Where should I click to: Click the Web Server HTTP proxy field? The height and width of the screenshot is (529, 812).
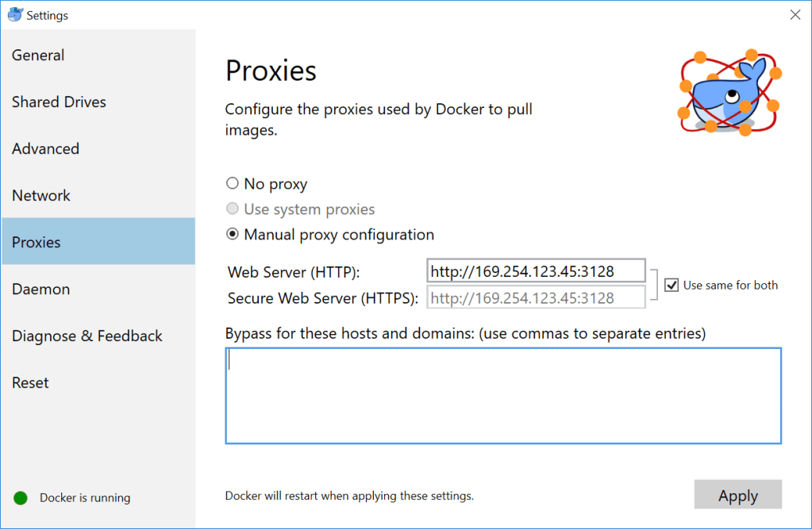pyautogui.click(x=536, y=270)
